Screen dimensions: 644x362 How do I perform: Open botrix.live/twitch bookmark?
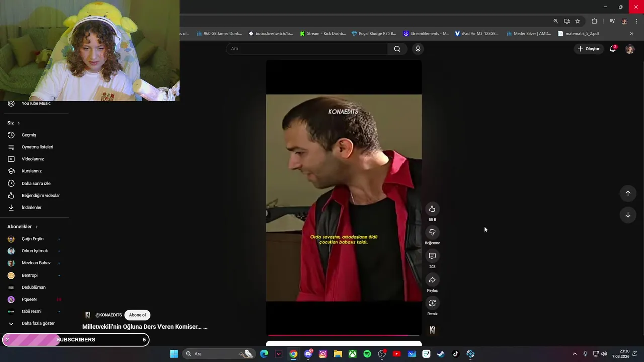pyautogui.click(x=271, y=34)
